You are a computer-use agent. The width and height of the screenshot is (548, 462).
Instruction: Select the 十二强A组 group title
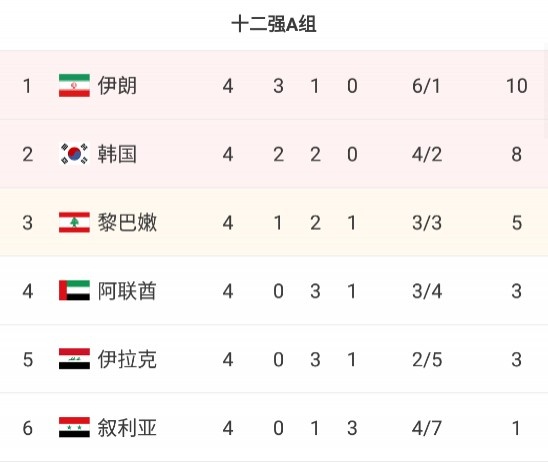[x=274, y=24]
